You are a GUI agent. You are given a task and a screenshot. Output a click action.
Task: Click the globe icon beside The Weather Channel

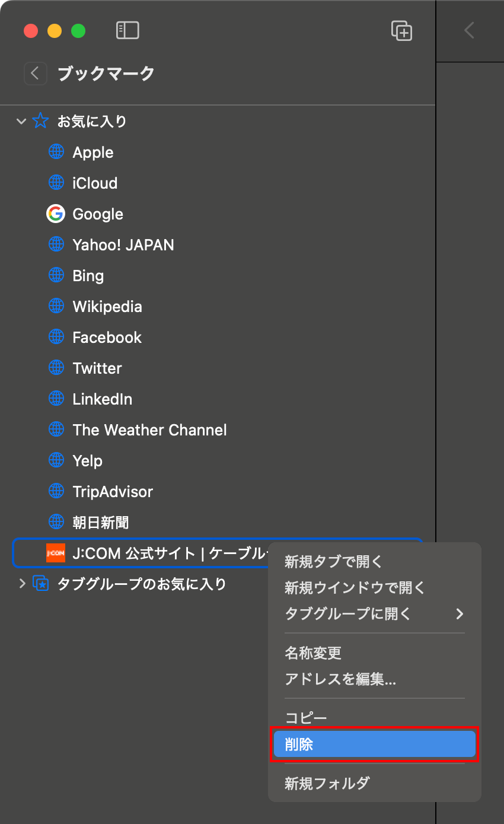point(56,430)
